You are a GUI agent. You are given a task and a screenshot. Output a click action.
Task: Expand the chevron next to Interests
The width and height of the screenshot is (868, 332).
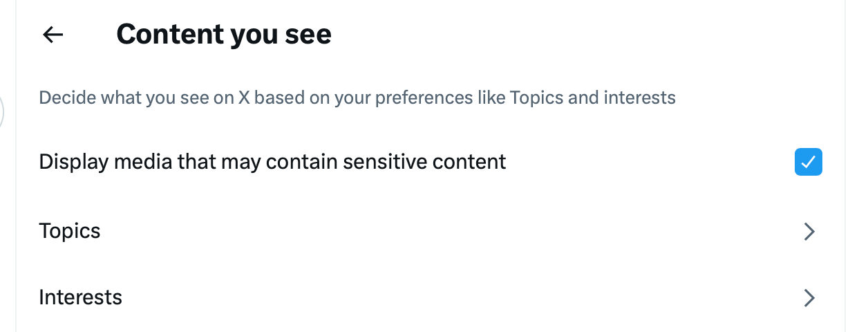point(809,298)
